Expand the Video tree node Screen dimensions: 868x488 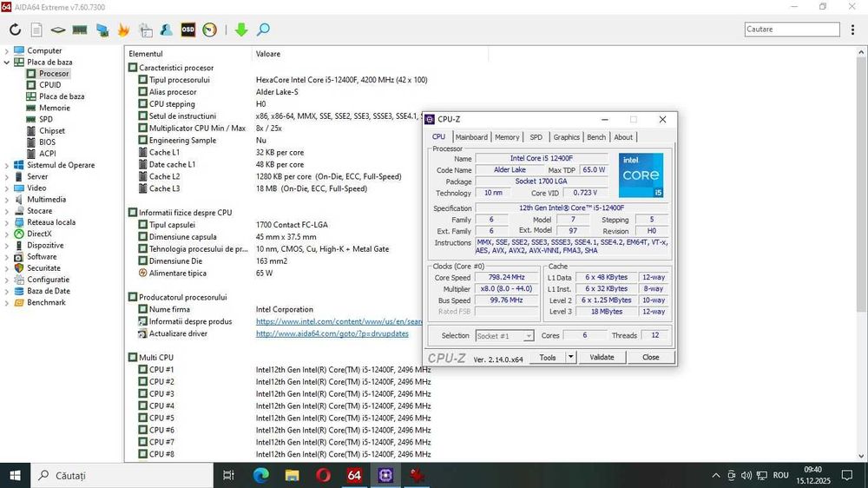tap(7, 188)
